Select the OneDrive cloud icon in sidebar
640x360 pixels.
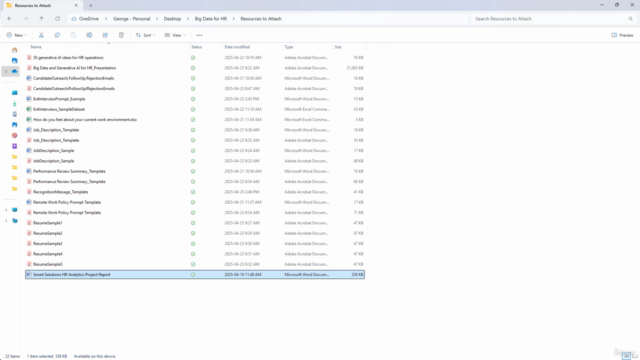(x=15, y=71)
